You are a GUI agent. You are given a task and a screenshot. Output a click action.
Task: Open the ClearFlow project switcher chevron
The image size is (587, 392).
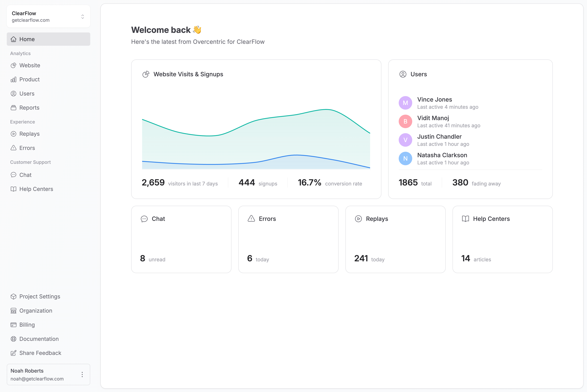click(x=83, y=16)
